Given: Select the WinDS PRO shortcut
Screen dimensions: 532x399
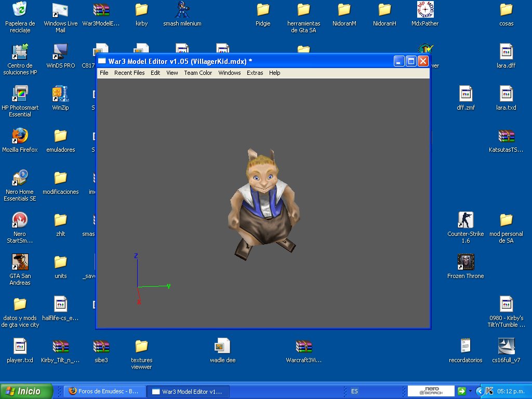Looking at the screenshot, I should tap(60, 56).
